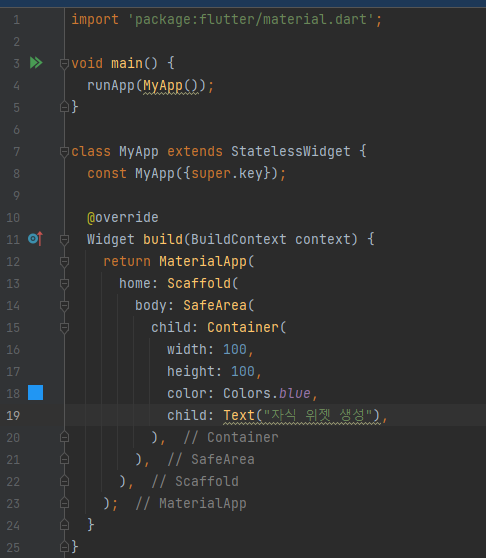Click the fold end marker on line 5
Screen dimensions: 486x558
[x=64, y=107]
